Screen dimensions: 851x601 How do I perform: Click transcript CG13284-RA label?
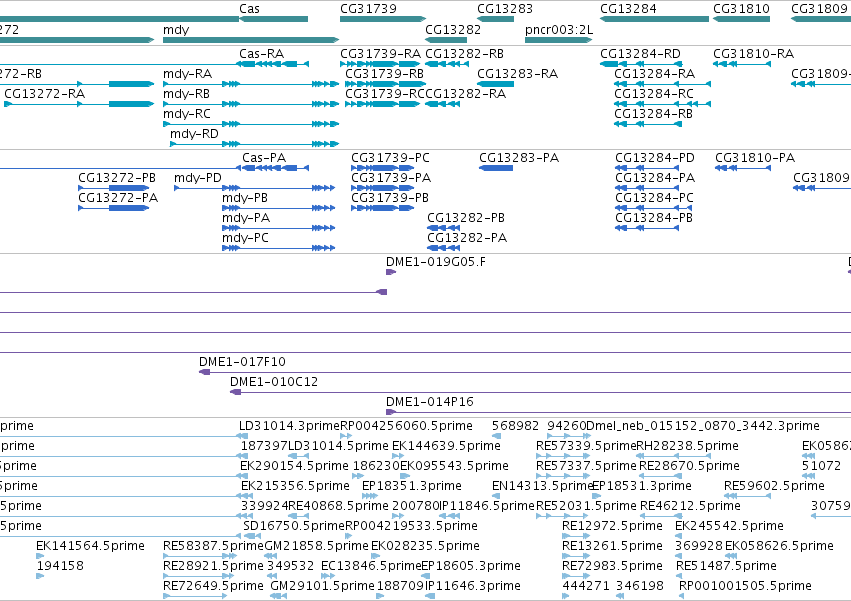click(x=655, y=74)
